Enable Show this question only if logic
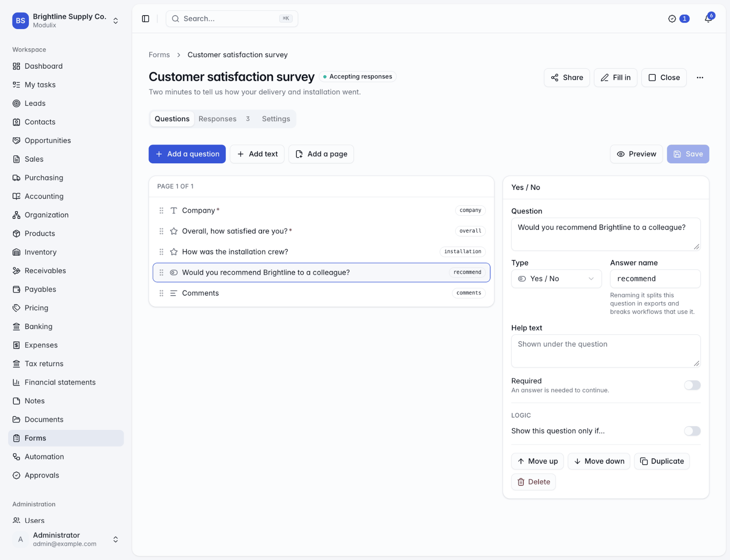The width and height of the screenshot is (730, 560). (692, 431)
